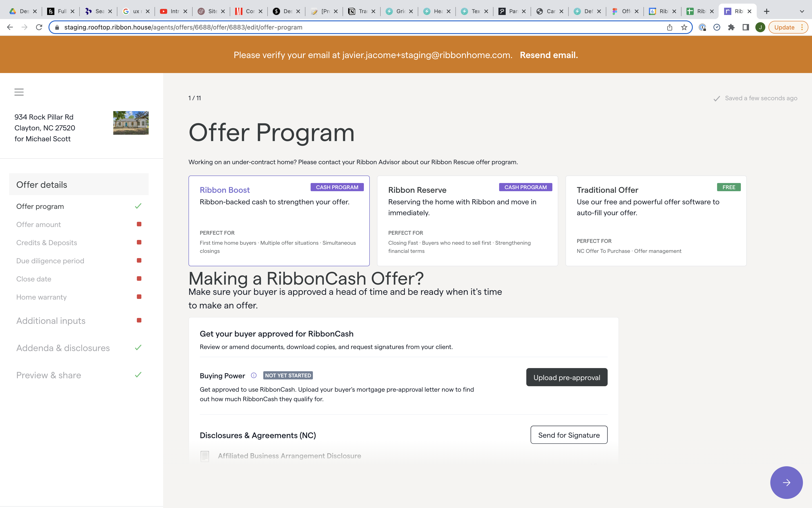Screen dimensions: 812x508
Task: Click the browser back arrow
Action: (10, 27)
